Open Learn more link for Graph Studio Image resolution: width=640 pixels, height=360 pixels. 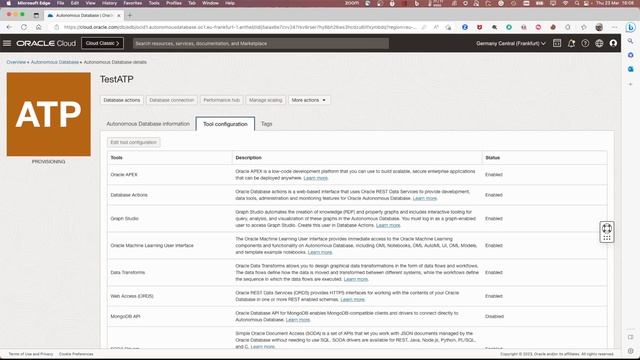pyautogui.click(x=388, y=225)
